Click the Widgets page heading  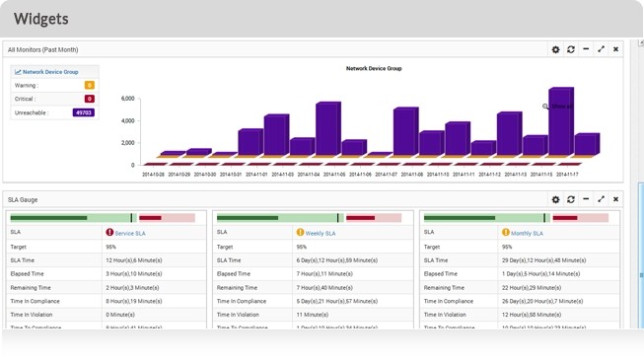click(x=41, y=19)
